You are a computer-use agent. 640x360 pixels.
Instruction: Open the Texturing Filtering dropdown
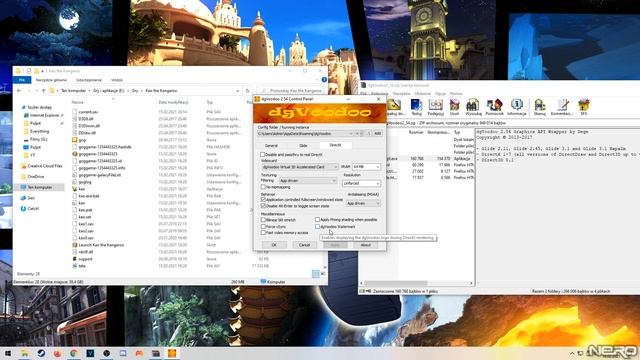click(308, 180)
